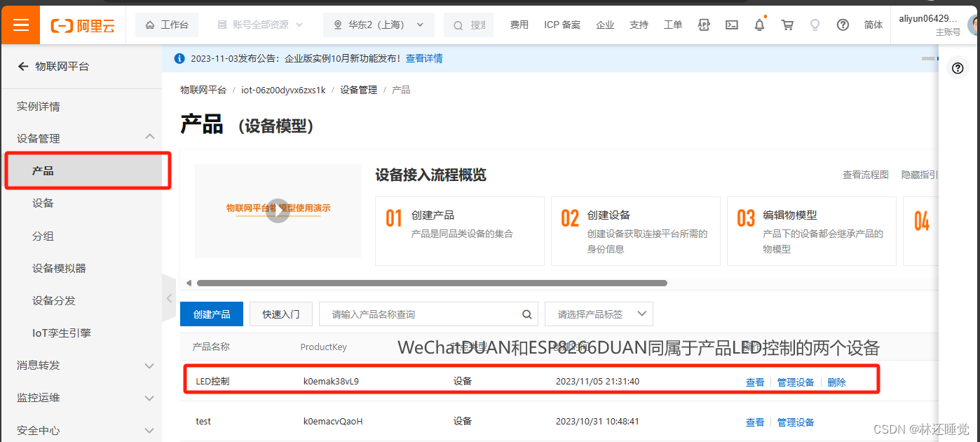Click 查看 for test product
Image resolution: width=980 pixels, height=442 pixels.
755,422
